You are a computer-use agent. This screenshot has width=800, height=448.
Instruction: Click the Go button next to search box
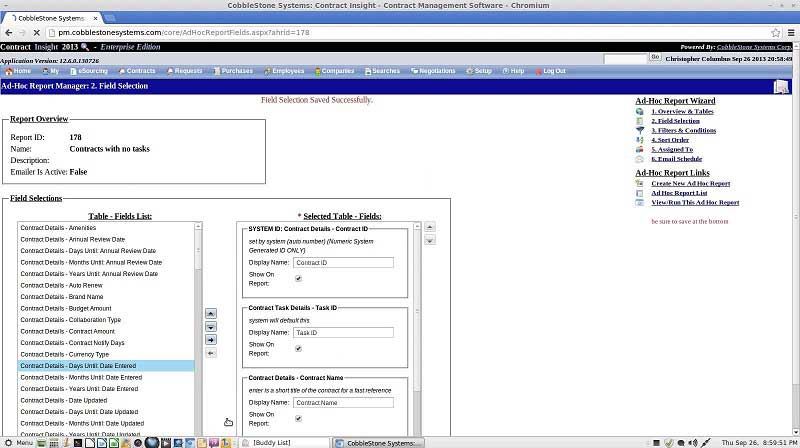tap(655, 57)
